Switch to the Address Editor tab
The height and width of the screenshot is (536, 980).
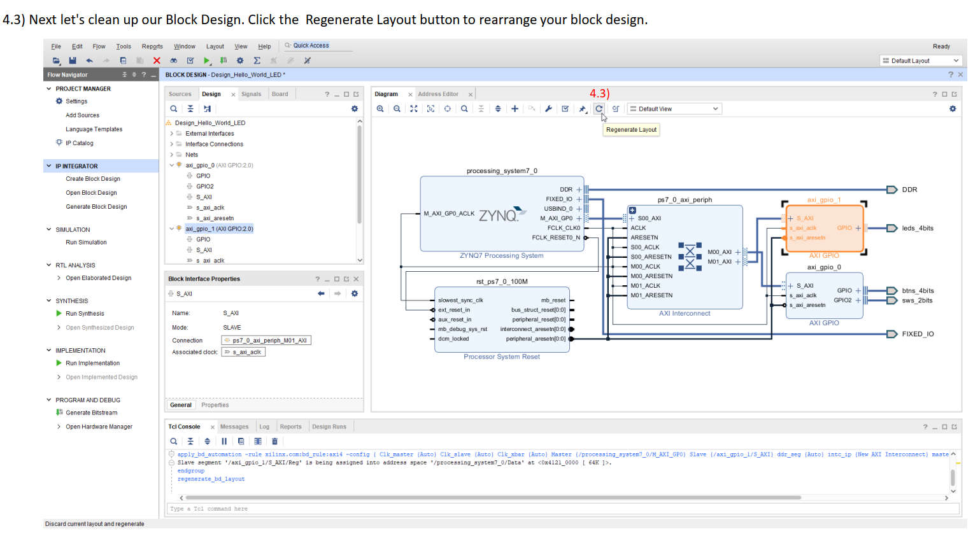click(x=438, y=94)
